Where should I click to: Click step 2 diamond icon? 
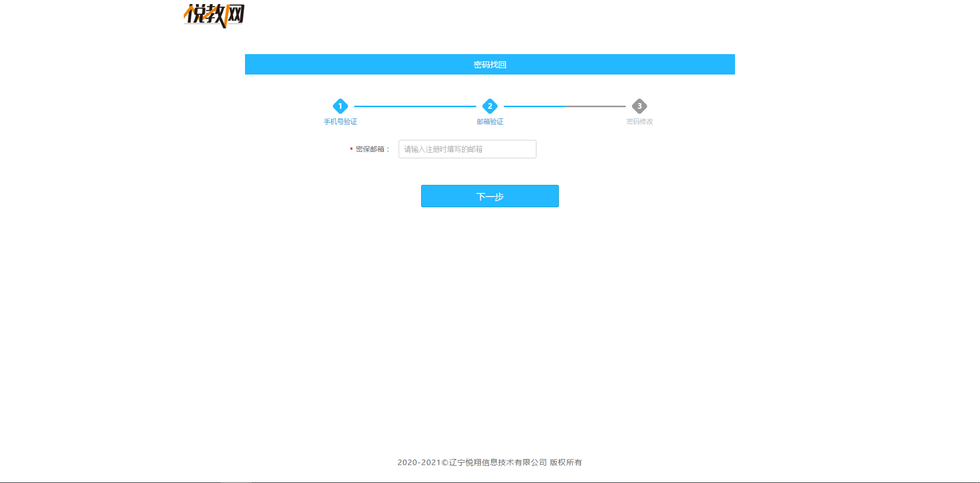[x=490, y=106]
